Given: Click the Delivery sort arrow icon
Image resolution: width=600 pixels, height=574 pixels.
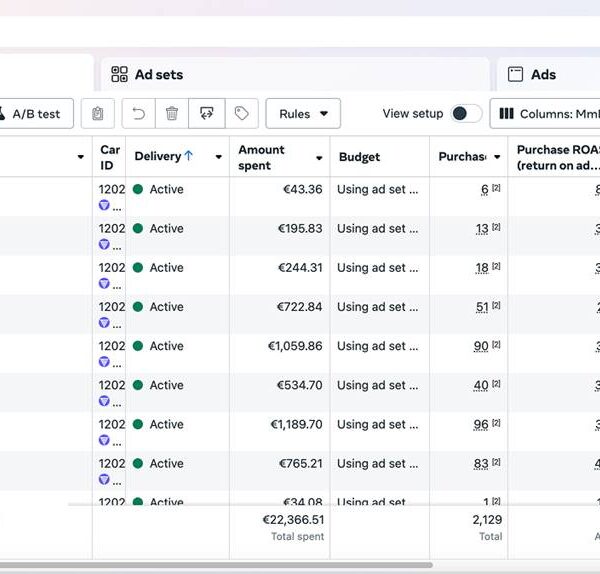Looking at the screenshot, I should coord(188,156).
